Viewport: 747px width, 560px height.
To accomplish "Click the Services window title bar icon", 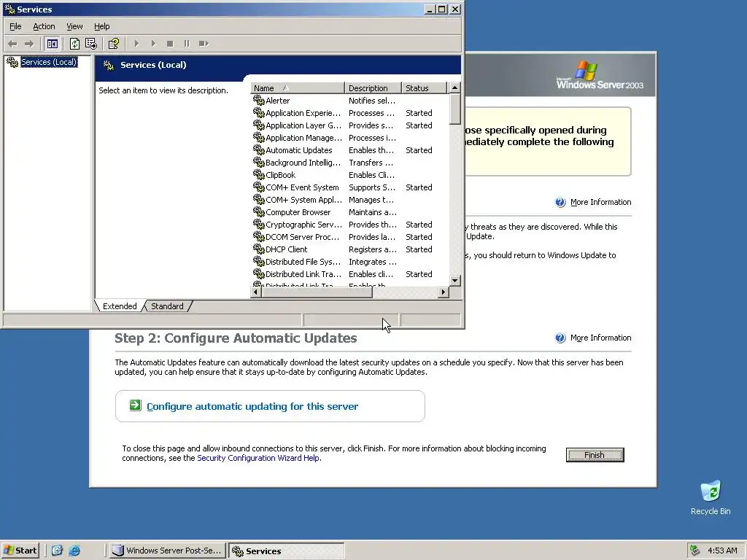I will tap(9, 9).
